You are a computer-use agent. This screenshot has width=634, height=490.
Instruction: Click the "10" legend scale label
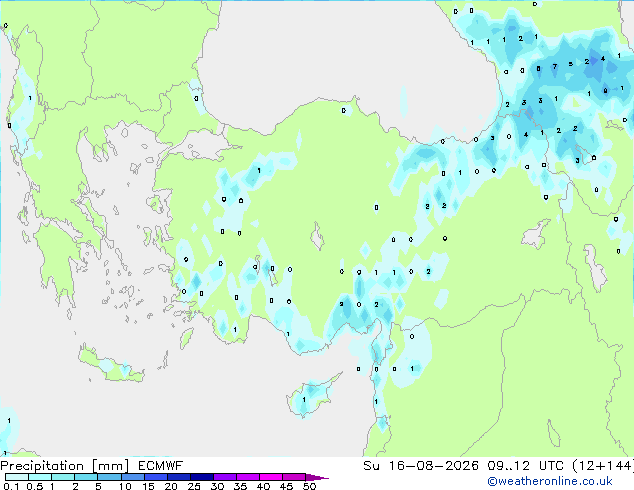(x=125, y=486)
